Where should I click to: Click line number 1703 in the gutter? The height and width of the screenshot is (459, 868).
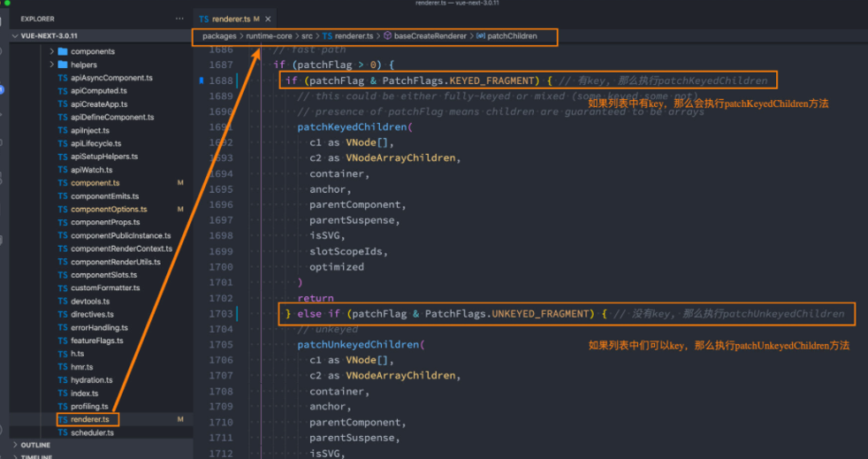coord(221,314)
